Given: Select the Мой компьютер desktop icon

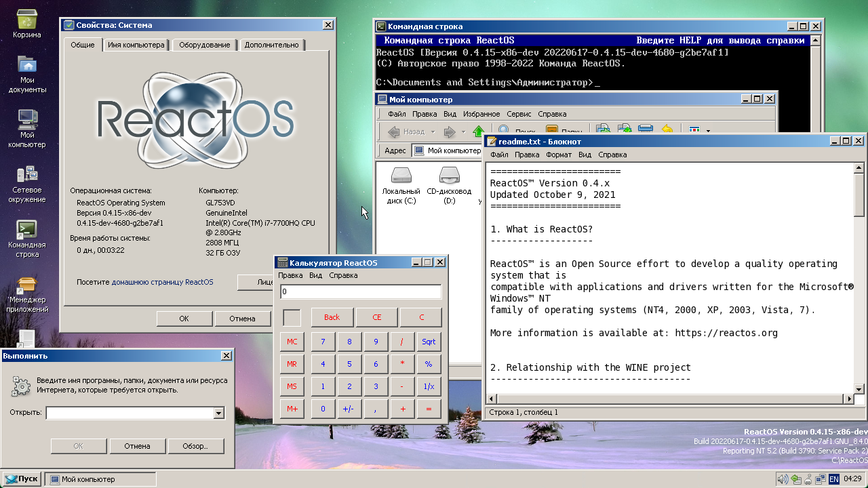Looking at the screenshot, I should point(27,129).
